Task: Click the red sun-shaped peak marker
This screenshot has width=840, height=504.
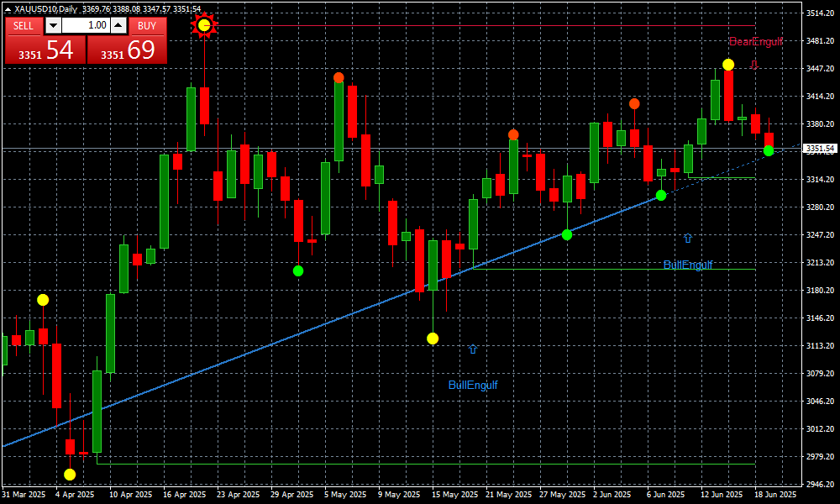Action: pos(204,25)
